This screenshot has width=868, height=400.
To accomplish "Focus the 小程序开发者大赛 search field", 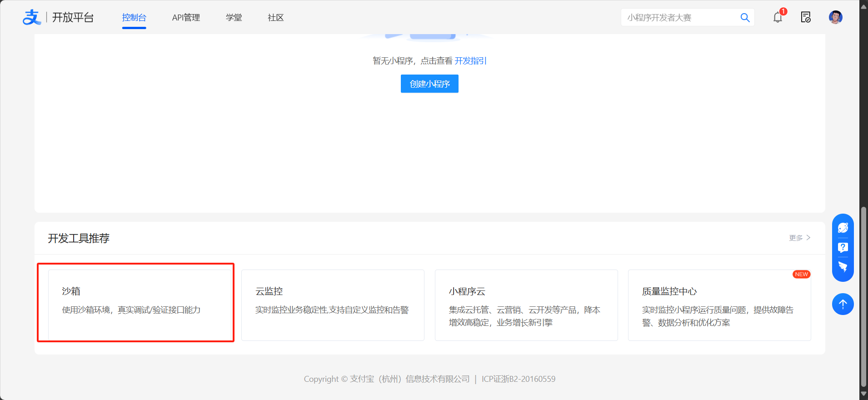I will point(679,18).
